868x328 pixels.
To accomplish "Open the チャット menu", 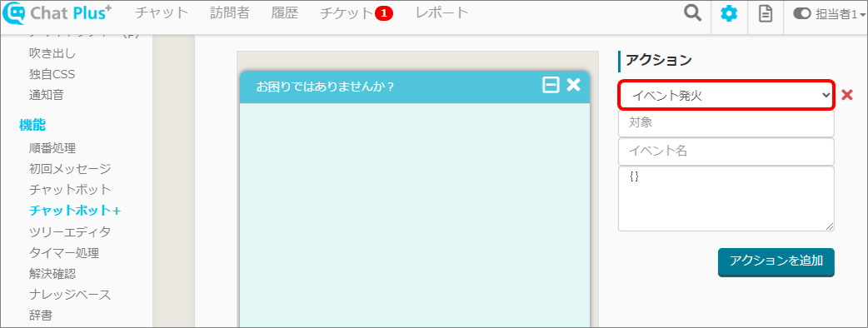I will [x=162, y=13].
